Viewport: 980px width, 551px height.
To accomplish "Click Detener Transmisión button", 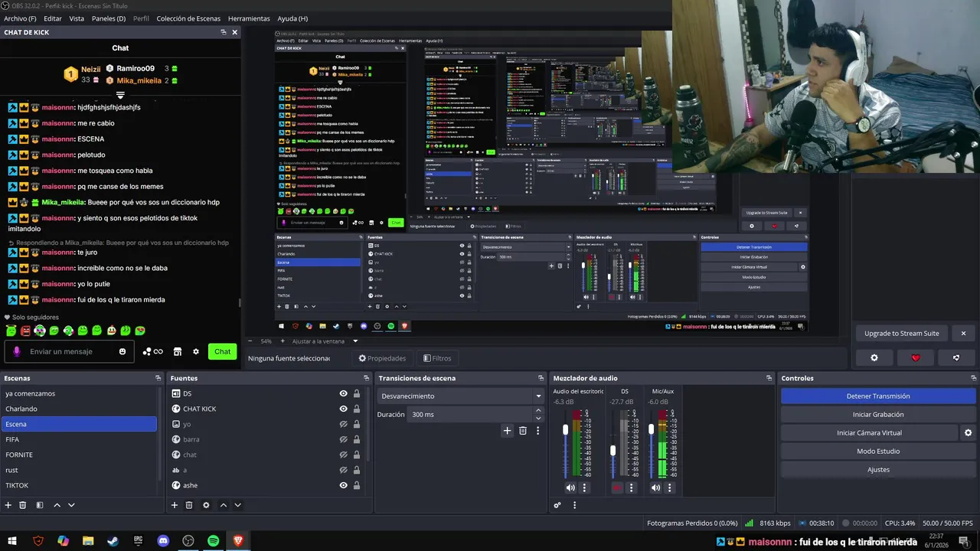I will click(878, 396).
